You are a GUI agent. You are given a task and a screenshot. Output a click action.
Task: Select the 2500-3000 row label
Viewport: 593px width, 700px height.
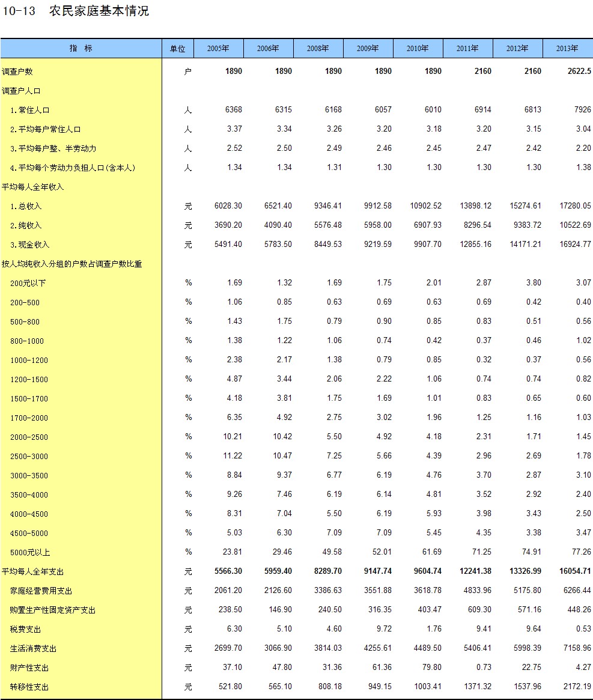[x=29, y=456]
